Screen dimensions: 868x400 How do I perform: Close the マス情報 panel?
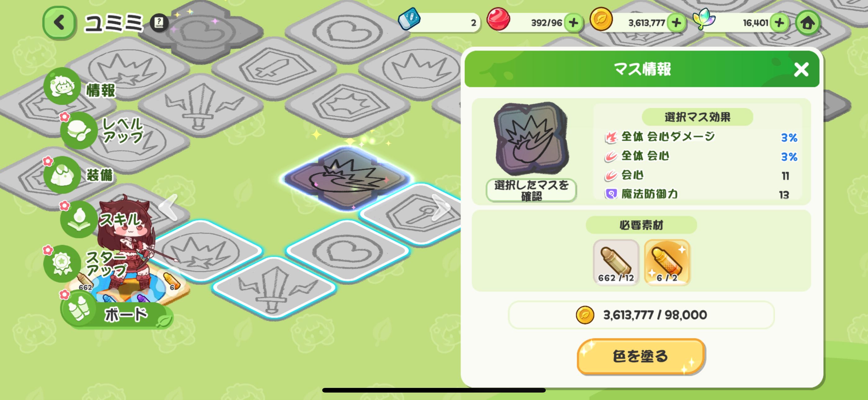point(801,70)
